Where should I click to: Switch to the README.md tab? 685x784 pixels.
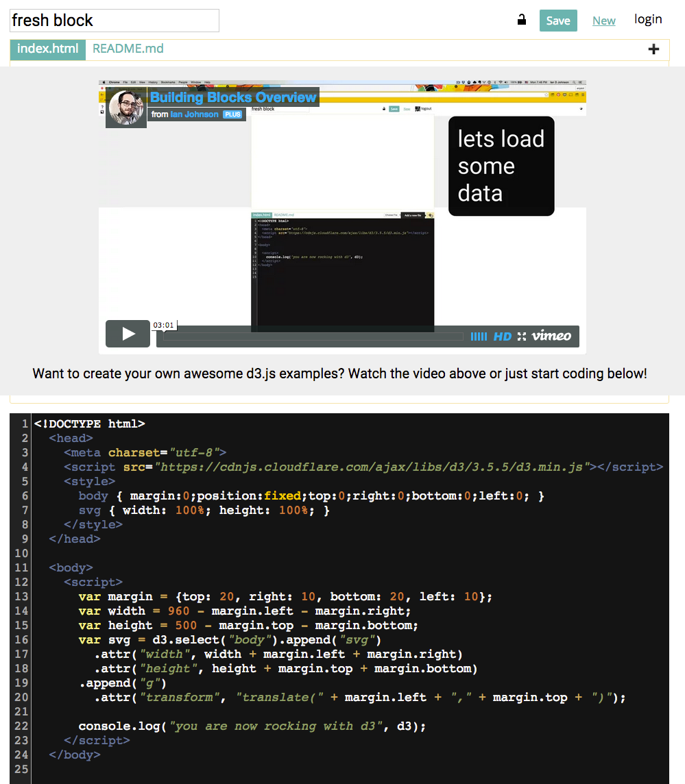click(128, 49)
